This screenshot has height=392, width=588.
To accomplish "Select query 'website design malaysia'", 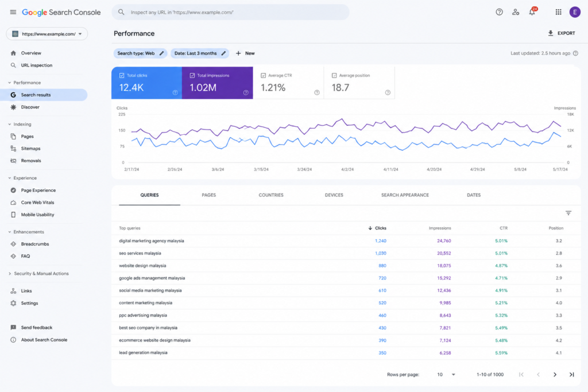I will tap(142, 266).
